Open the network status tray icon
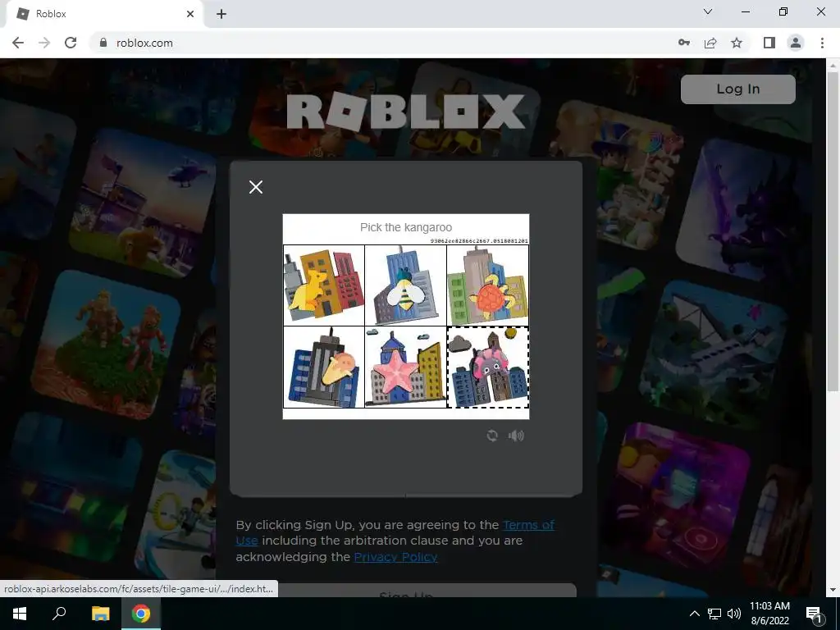This screenshot has width=840, height=630. pyautogui.click(x=714, y=614)
